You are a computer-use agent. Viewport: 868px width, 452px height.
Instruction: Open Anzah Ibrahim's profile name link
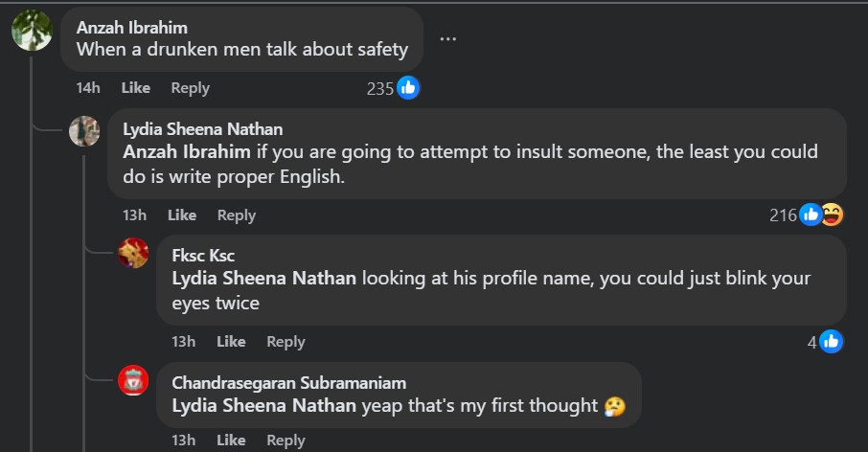click(x=131, y=28)
